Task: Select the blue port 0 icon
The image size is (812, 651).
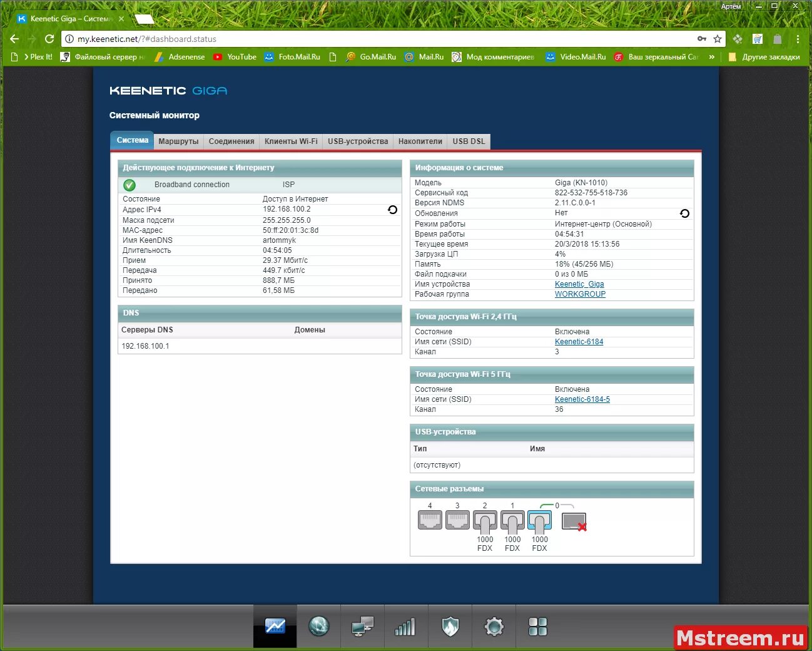Action: coord(539,521)
